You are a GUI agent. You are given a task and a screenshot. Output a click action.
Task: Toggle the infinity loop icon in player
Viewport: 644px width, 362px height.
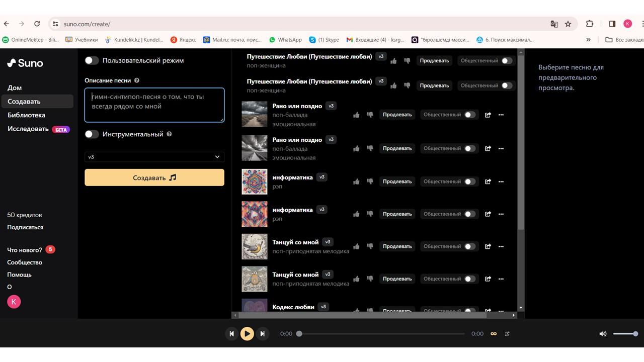click(x=494, y=334)
